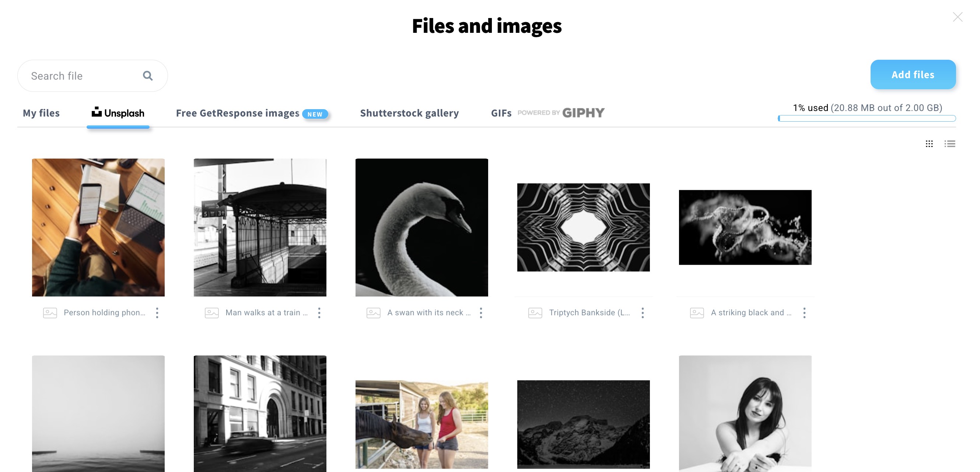Select the swan photo thumbnail
Image resolution: width=980 pixels, height=472 pixels.
tap(421, 227)
